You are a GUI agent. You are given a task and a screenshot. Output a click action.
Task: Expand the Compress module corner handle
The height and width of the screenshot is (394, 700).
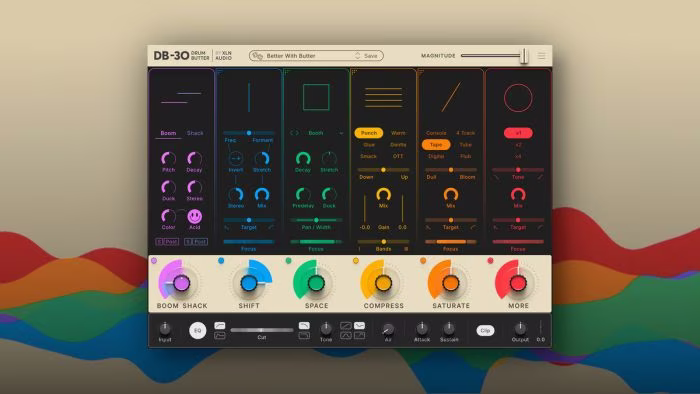click(x=354, y=71)
